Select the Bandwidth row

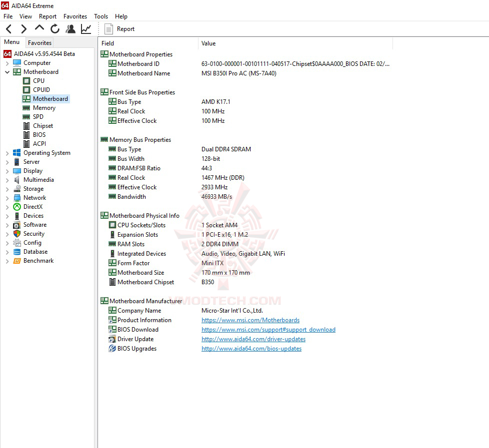pyautogui.click(x=245, y=197)
